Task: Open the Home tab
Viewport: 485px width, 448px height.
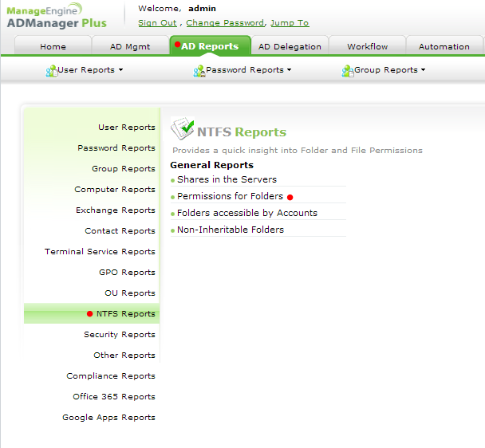Action: (x=53, y=46)
